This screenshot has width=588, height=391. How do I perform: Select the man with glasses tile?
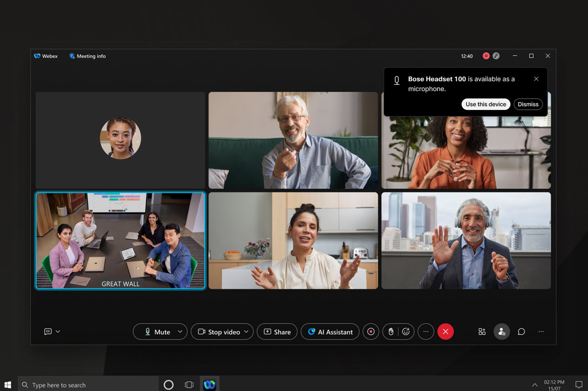293,140
